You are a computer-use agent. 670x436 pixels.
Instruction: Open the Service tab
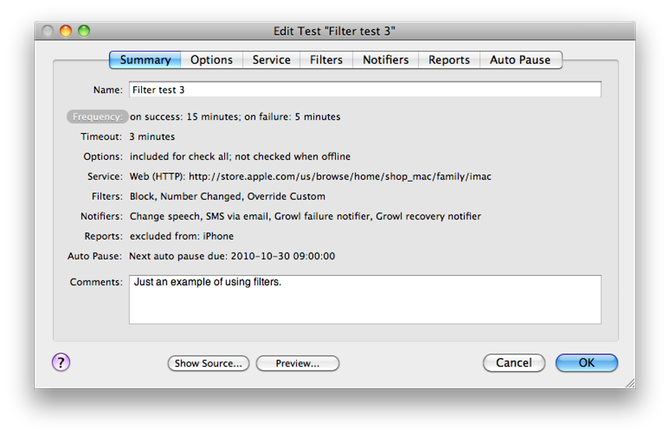(271, 60)
